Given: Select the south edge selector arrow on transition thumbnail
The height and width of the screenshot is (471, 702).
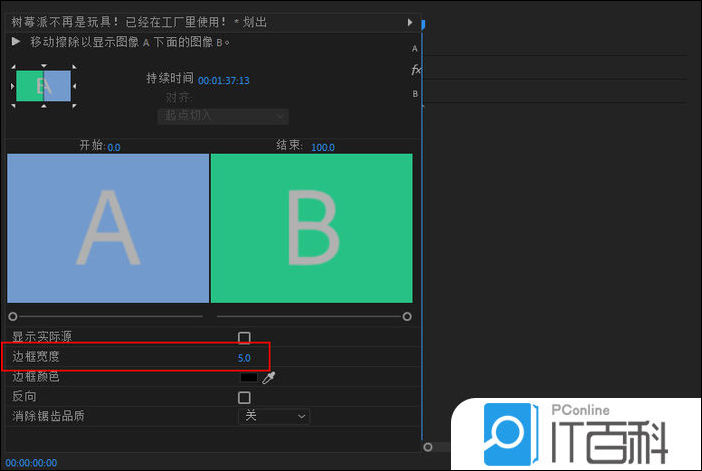Looking at the screenshot, I should coord(43,106).
